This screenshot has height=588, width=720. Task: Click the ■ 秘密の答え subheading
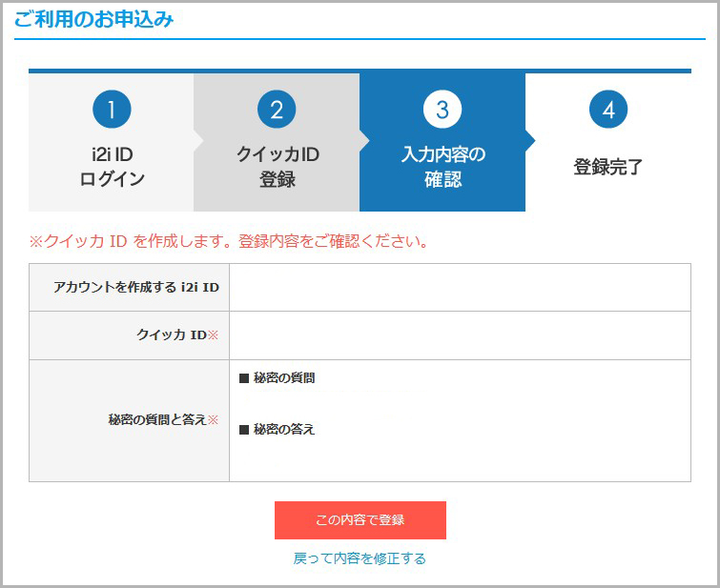(277, 430)
